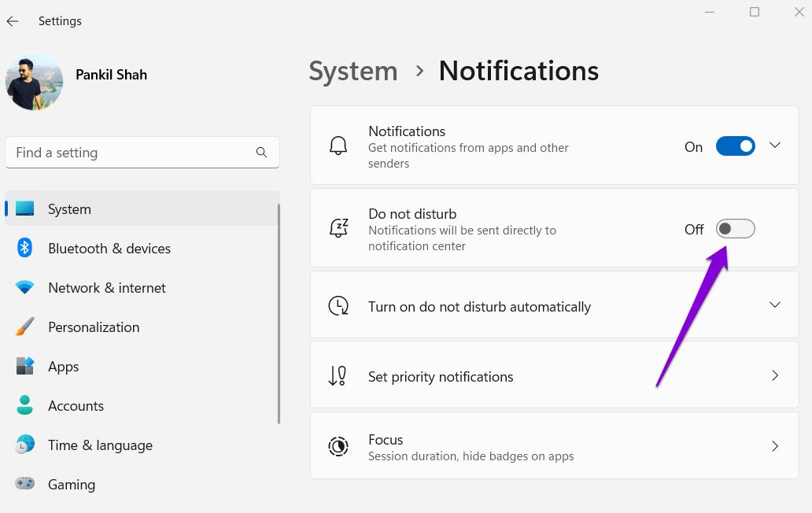Image resolution: width=812 pixels, height=513 pixels.
Task: Open Bluetooth & devices settings
Action: [142, 248]
